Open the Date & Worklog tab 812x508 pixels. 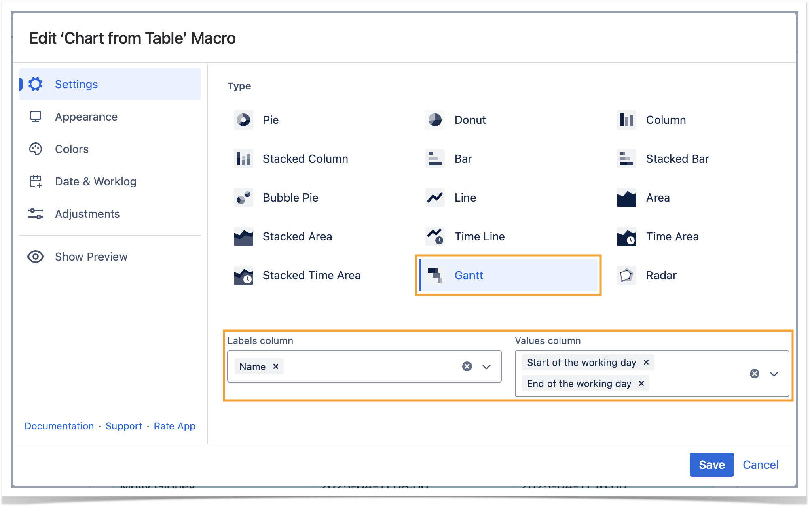[x=95, y=181]
